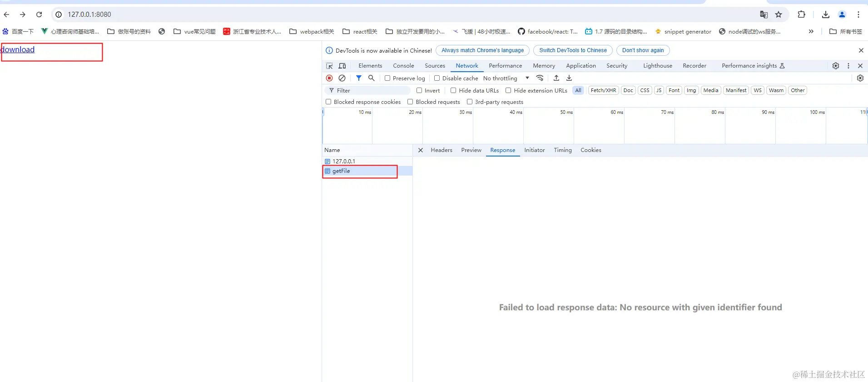Click the browser forward arrow
868x382 pixels.
[23, 15]
